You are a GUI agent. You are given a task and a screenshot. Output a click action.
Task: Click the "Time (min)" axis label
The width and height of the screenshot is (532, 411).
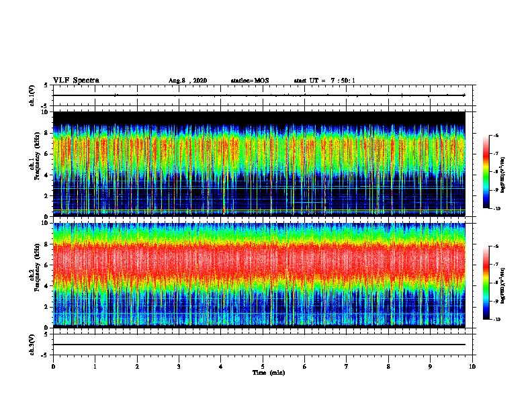tap(269, 373)
